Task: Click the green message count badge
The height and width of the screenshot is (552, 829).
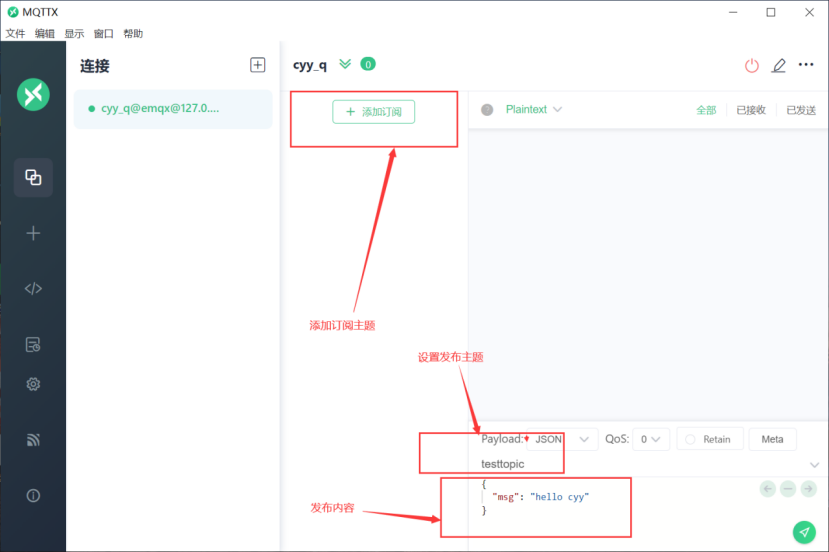Action: (x=368, y=64)
